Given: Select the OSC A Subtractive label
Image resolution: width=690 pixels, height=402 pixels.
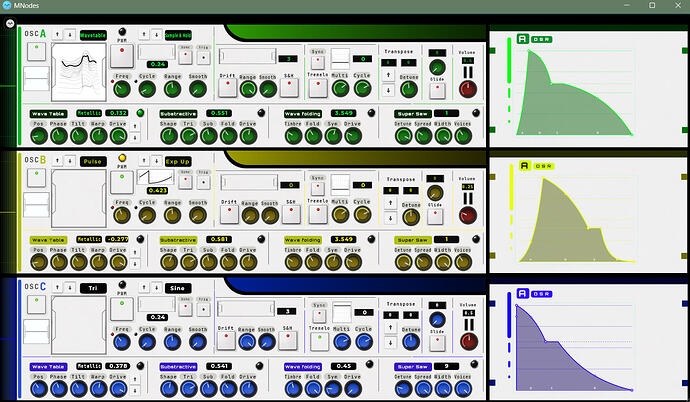Looking at the screenshot, I should coord(178,113).
